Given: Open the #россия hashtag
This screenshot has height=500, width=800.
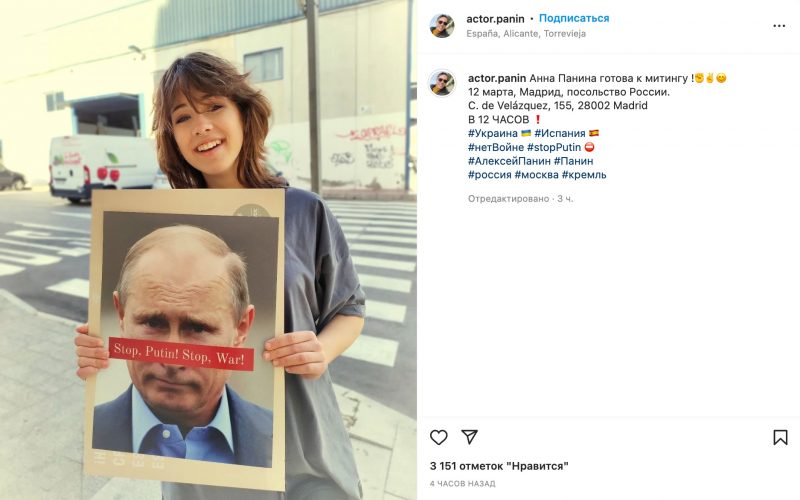Looking at the screenshot, I should pos(490,174).
